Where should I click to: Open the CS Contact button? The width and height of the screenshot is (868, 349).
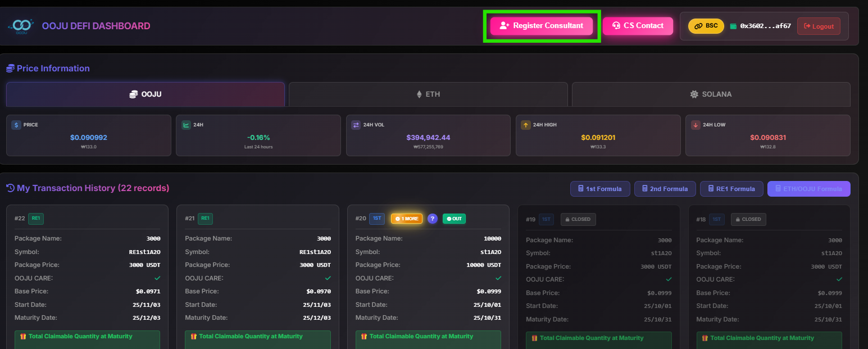638,26
